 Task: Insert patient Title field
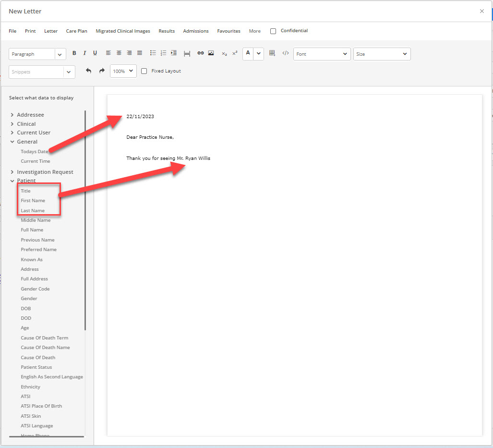pos(25,191)
